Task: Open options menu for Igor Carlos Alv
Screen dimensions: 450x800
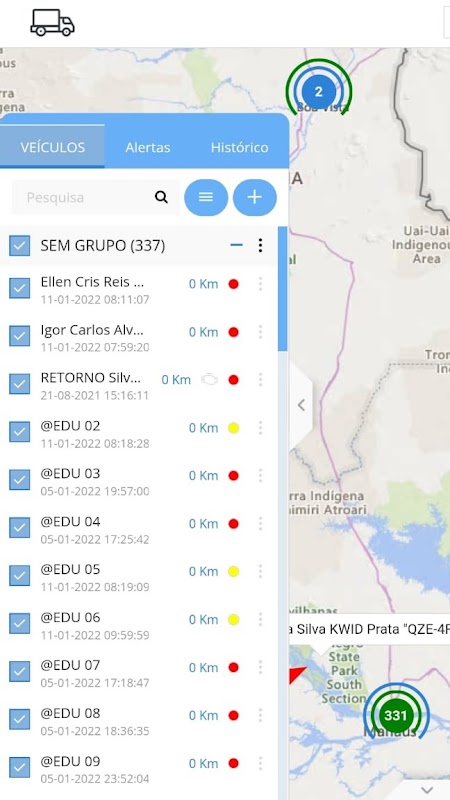Action: coord(260,332)
